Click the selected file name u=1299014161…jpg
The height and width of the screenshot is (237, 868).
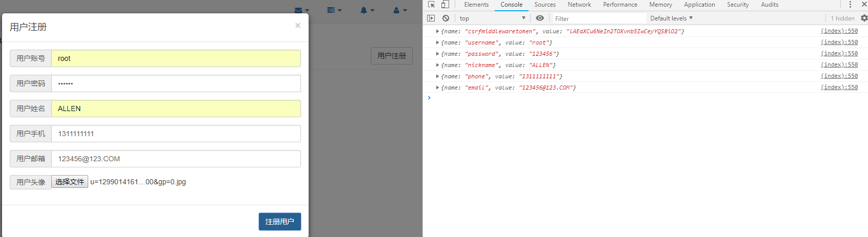[x=138, y=182]
